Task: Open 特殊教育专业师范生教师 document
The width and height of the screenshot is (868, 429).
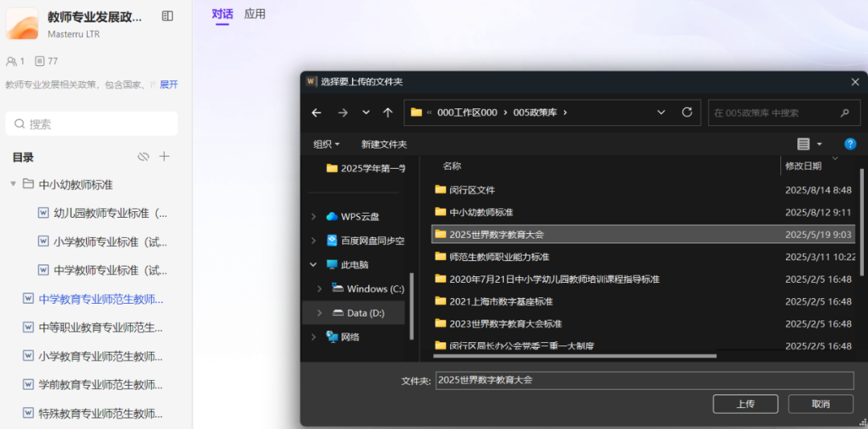Action: click(x=100, y=413)
